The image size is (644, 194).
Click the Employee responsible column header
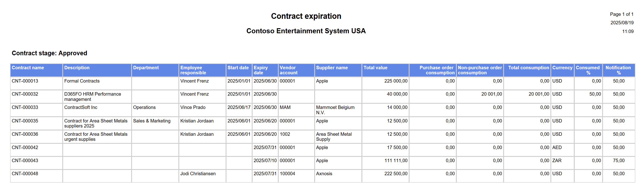click(193, 70)
